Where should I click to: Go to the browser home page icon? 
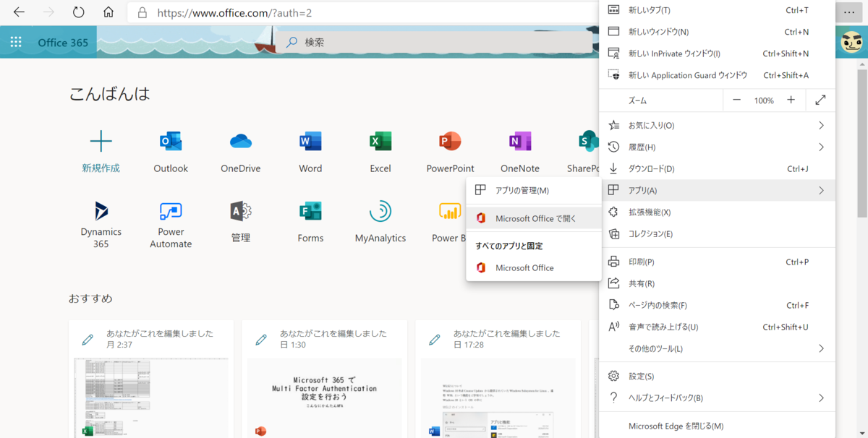point(109,13)
